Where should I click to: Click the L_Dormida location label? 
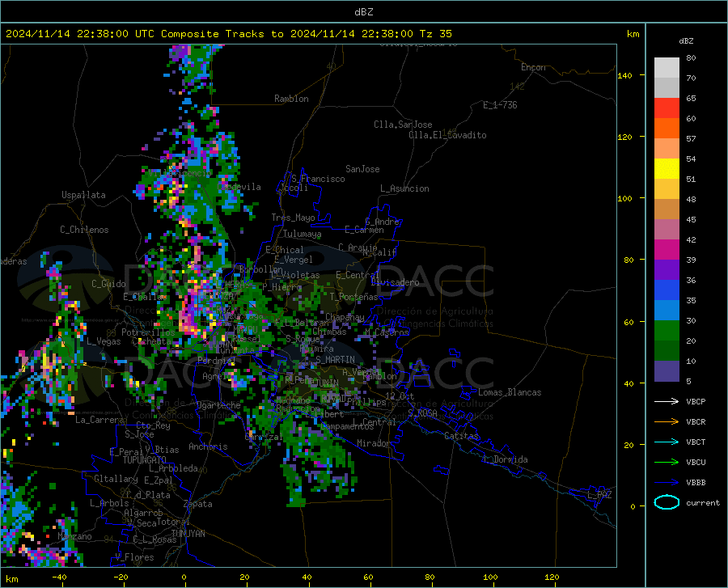coord(505,459)
